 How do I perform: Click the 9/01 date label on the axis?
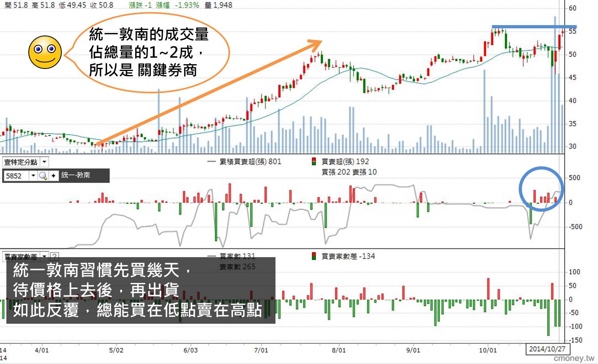pyautogui.click(x=413, y=350)
